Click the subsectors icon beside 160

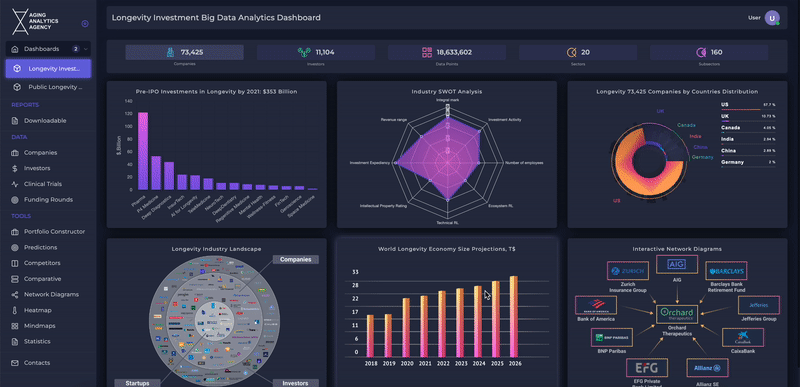(701, 52)
